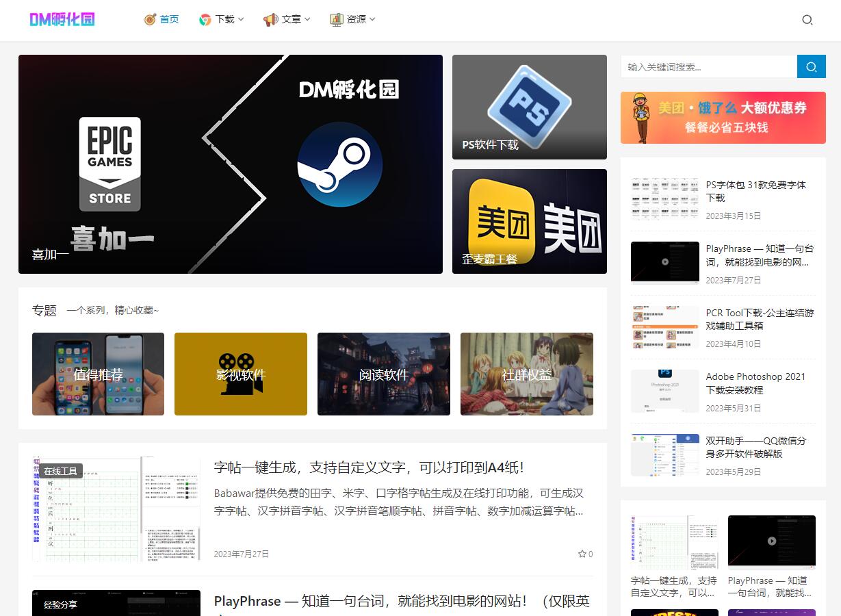Image resolution: width=841 pixels, height=616 pixels.
Task: Click the 字帖 article date 2023年7月27日
Action: (x=242, y=554)
